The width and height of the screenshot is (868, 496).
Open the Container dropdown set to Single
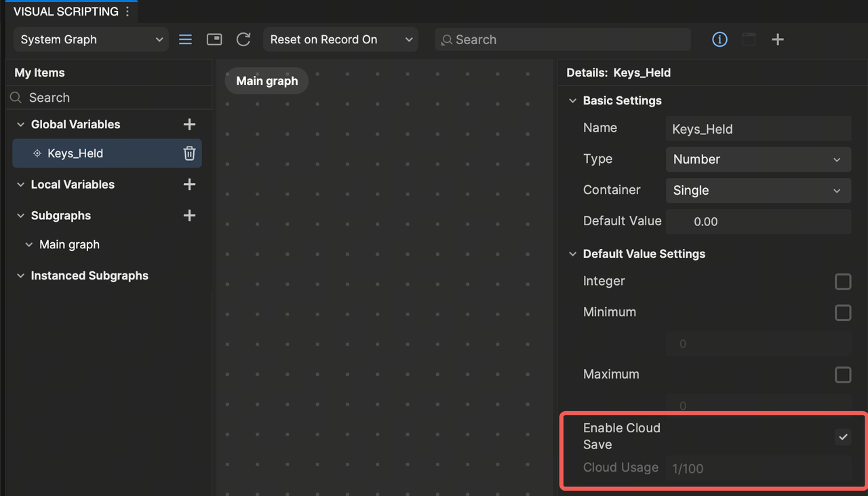pyautogui.click(x=758, y=191)
